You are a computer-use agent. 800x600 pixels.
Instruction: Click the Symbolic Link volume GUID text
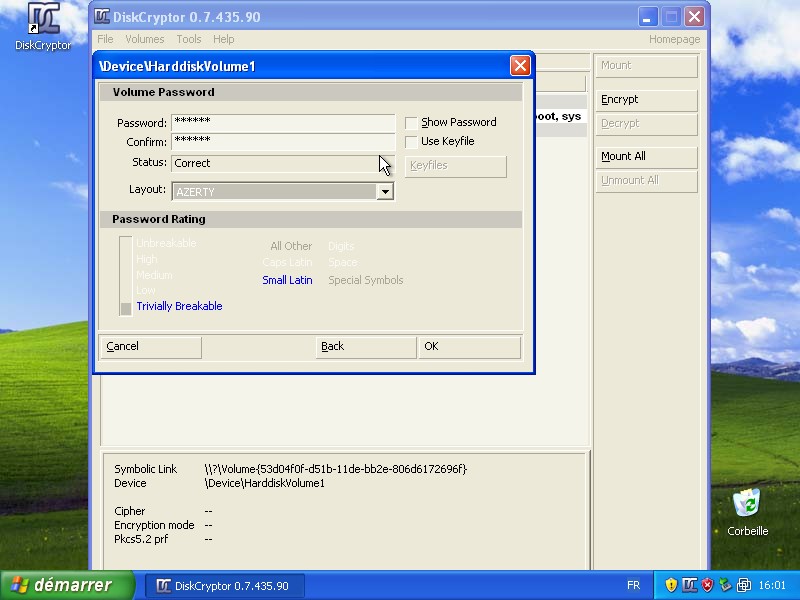[x=336, y=469]
